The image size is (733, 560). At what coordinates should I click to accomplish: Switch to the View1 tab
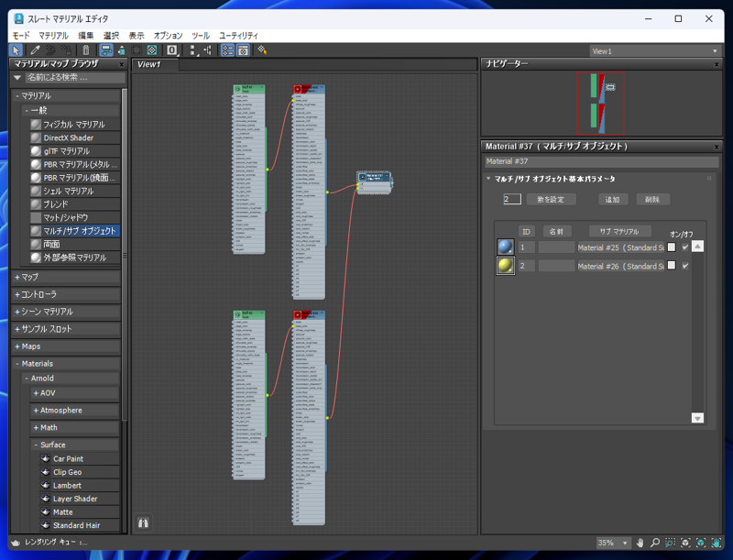(154, 64)
